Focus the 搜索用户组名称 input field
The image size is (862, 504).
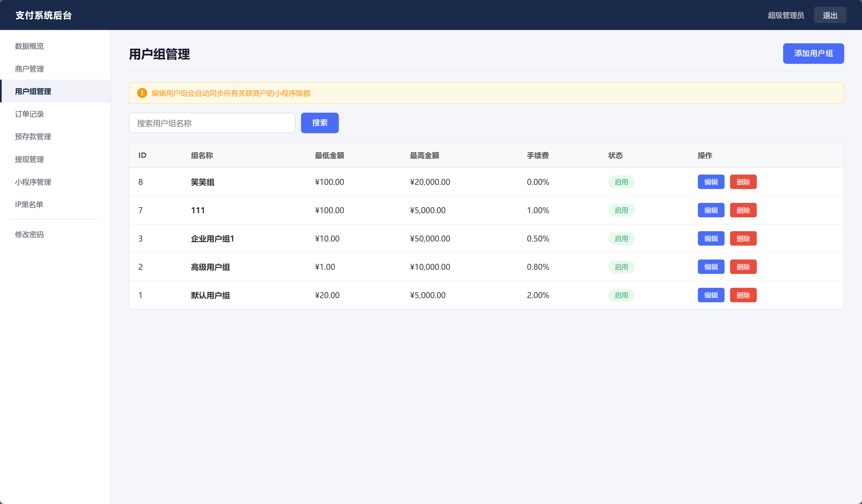click(x=212, y=123)
